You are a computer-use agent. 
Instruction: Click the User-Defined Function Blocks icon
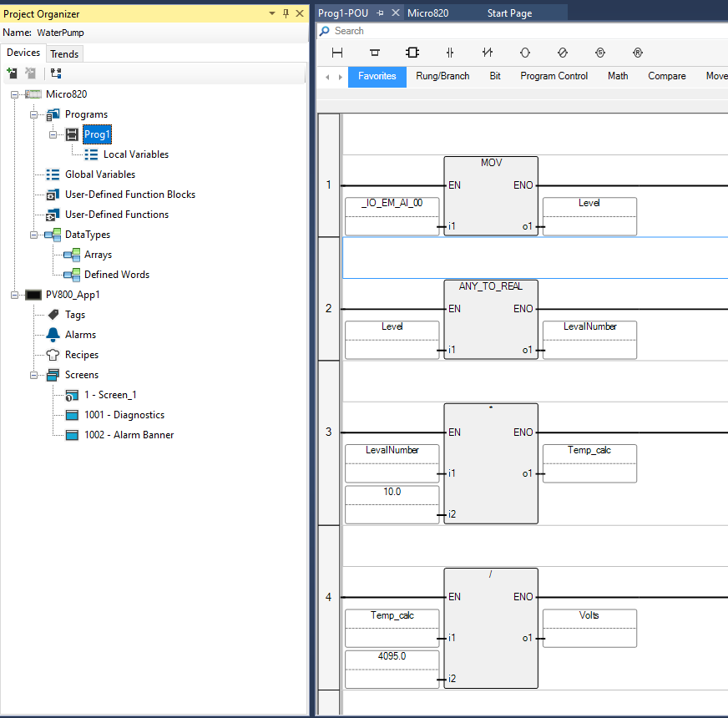click(x=53, y=195)
